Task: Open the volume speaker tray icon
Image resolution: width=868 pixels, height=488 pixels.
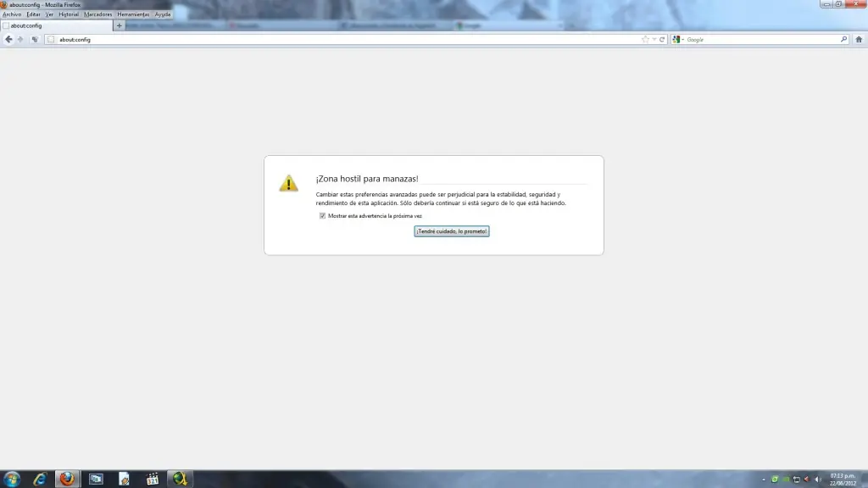Action: click(818, 480)
